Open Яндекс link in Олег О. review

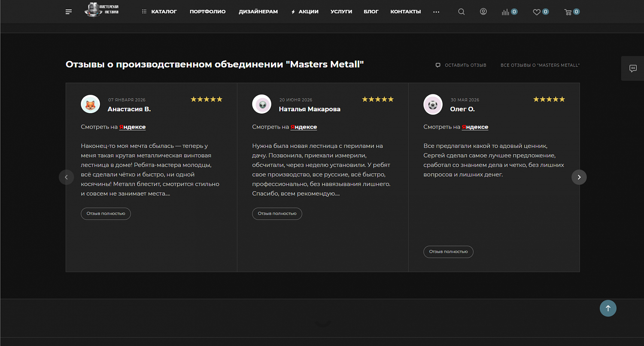475,127
